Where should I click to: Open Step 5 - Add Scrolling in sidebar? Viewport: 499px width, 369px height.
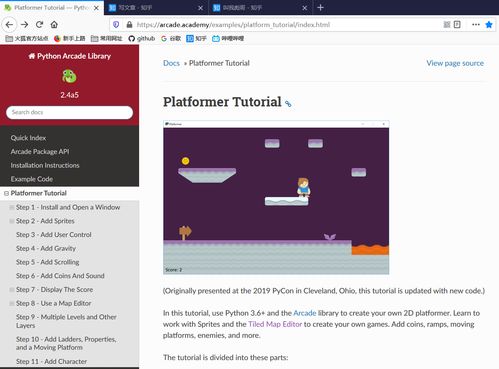[48, 262]
